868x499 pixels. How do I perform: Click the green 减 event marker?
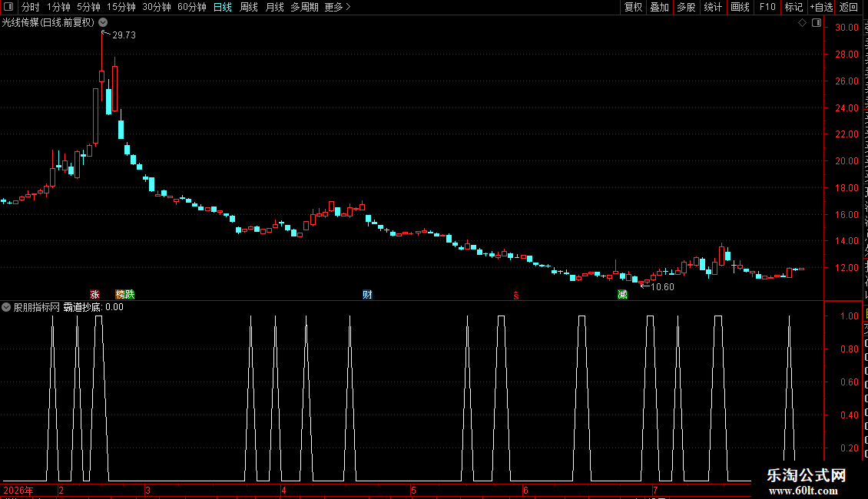tap(622, 294)
